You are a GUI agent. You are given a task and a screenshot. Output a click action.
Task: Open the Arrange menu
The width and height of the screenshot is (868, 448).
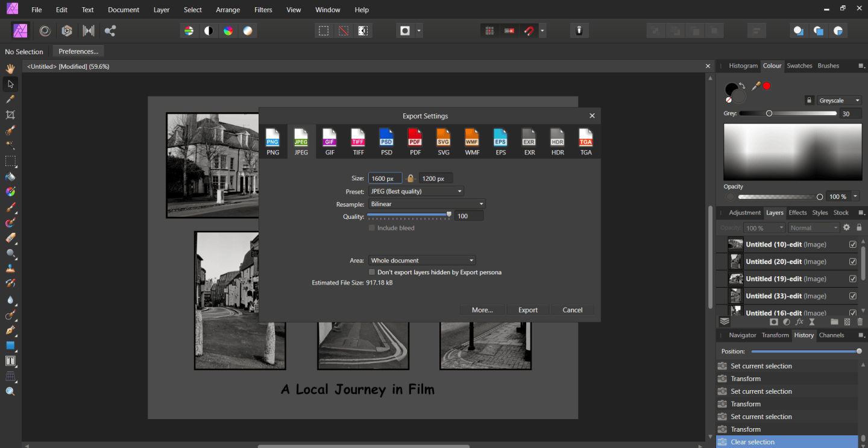pos(228,10)
